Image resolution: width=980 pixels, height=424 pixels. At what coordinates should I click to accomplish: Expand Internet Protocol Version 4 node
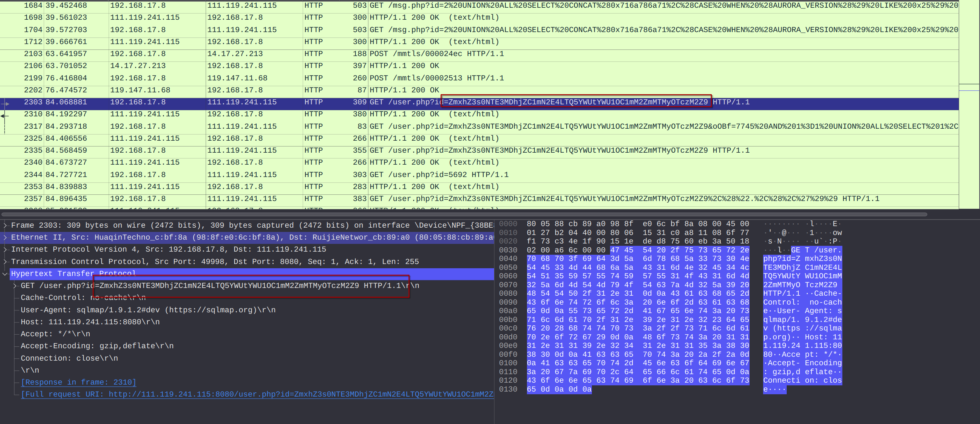[5, 249]
